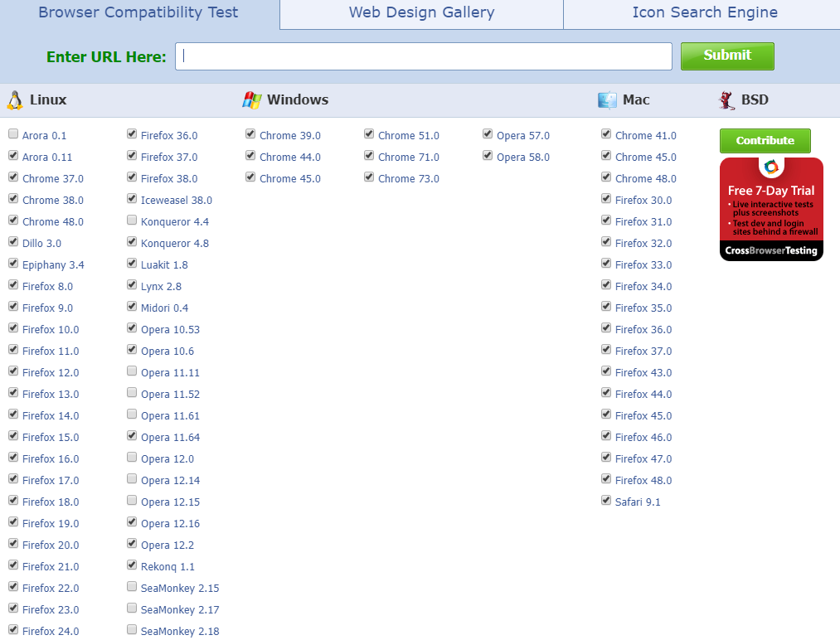Uncheck the Rekonq 1.1 checkbox

point(132,565)
